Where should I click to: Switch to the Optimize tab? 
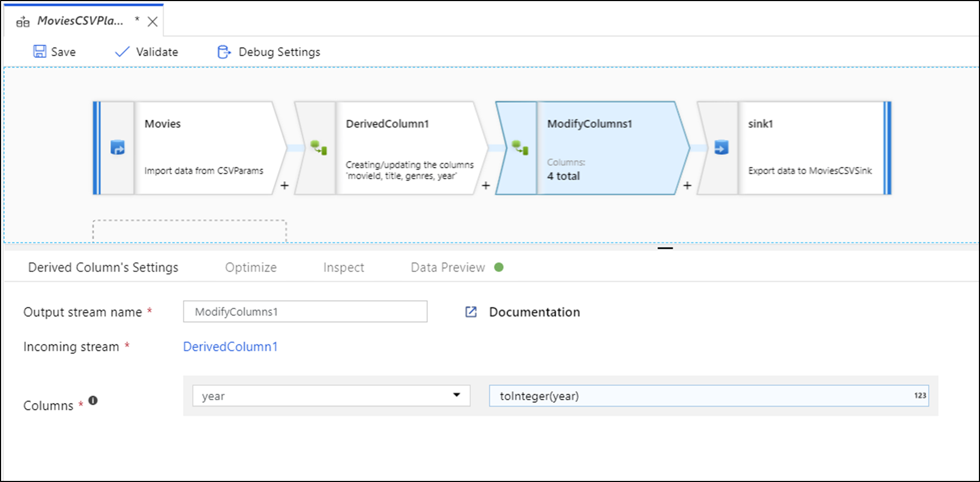[x=250, y=268]
